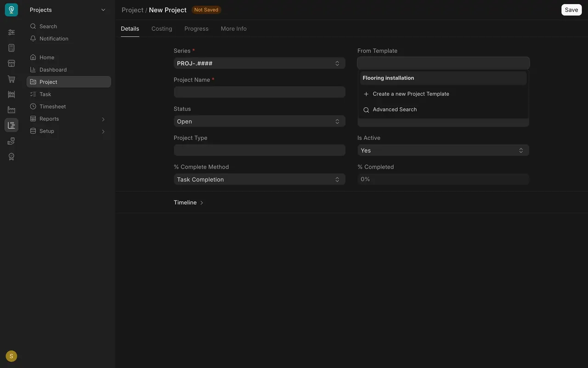
Task: Click the teal lightbulb app logo
Action: click(x=11, y=10)
